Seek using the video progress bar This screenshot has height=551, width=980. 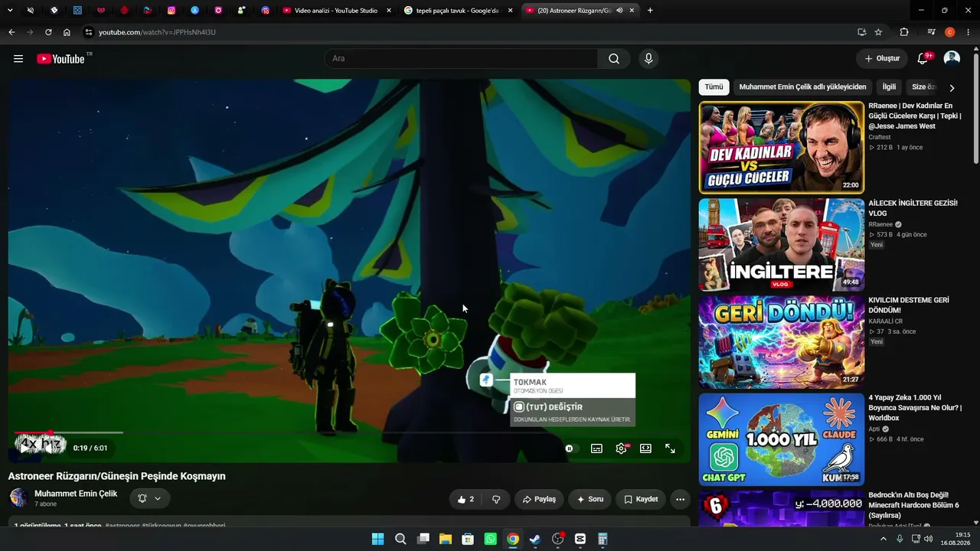click(349, 432)
